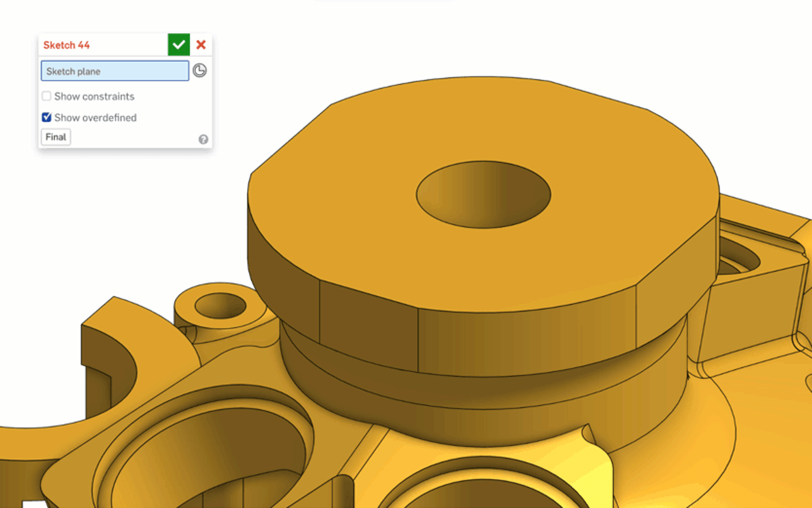Pick the central hole in the boss top

click(x=483, y=196)
